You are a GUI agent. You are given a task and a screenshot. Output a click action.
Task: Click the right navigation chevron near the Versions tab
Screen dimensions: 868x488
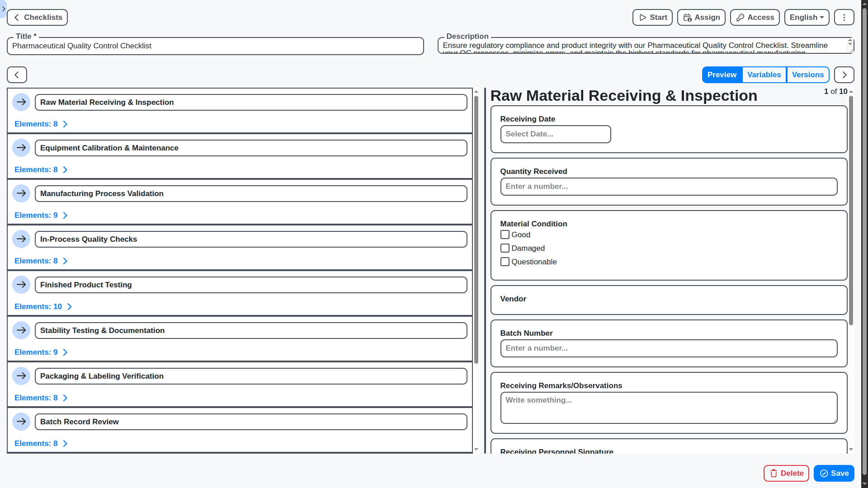click(x=844, y=75)
